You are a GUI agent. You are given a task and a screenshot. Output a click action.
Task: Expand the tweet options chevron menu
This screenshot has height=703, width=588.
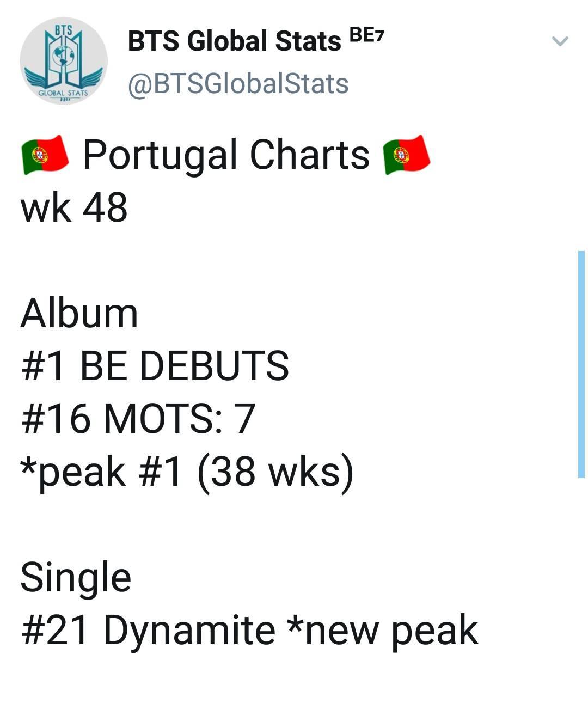[x=560, y=41]
